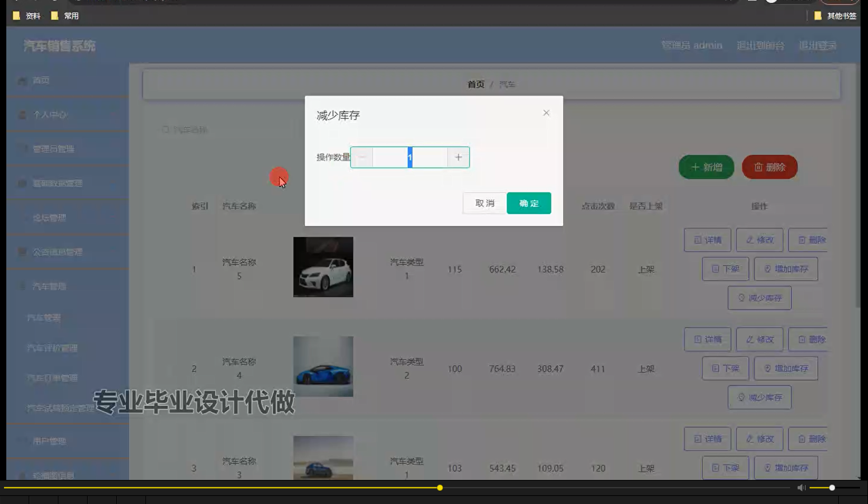
Task: Select 退出到前台 in the top navigation
Action: [x=760, y=45]
